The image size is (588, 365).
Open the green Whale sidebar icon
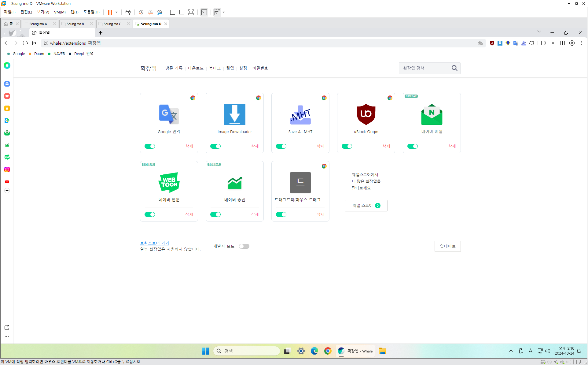7,65
